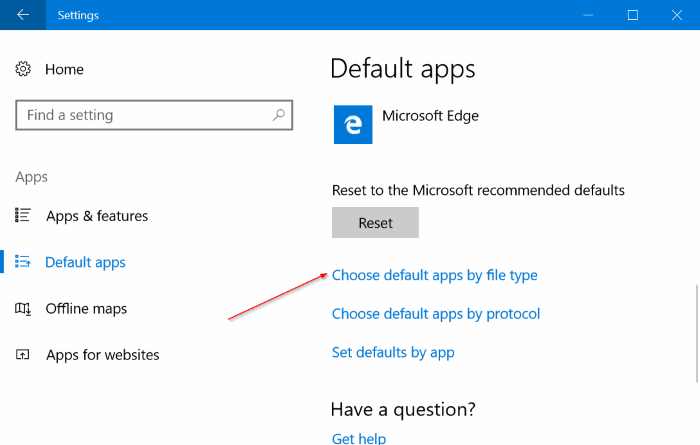Click the Microsoft Edge browser icon
Image resolution: width=700 pixels, height=445 pixels.
click(353, 125)
